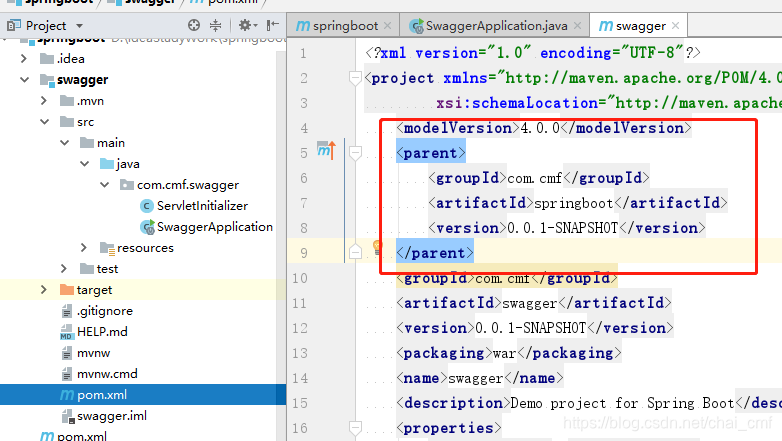Fold the properties tag on line 16
This screenshot has width=782, height=441.
(355, 428)
